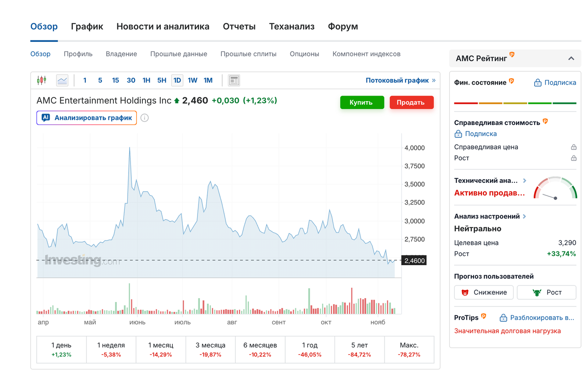
Task: Open Прошлые сплиты sub-tab
Action: (x=249, y=54)
